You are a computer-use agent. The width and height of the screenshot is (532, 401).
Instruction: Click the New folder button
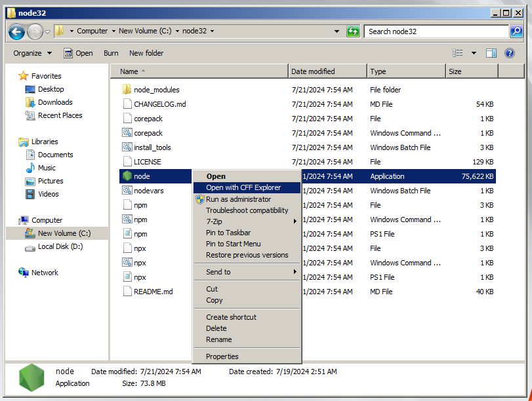(146, 53)
